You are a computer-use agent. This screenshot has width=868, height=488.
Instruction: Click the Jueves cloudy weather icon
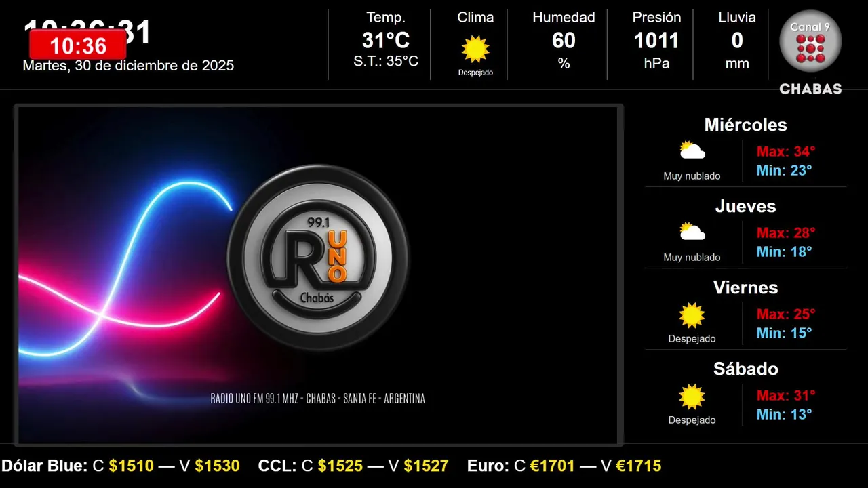692,231
